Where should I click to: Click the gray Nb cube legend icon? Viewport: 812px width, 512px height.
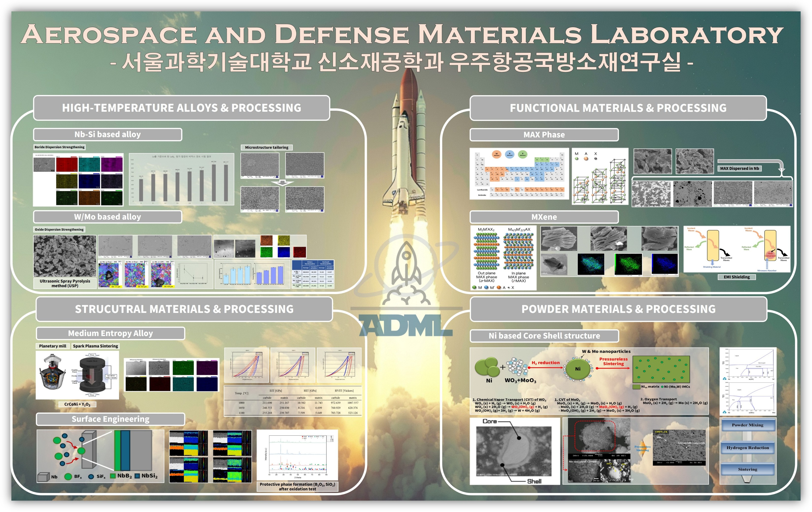tap(44, 477)
